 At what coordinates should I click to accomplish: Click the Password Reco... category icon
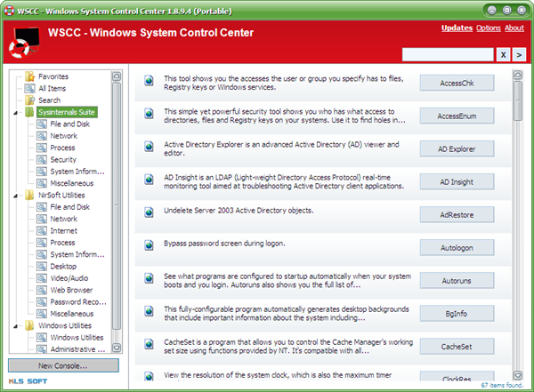[x=42, y=302]
